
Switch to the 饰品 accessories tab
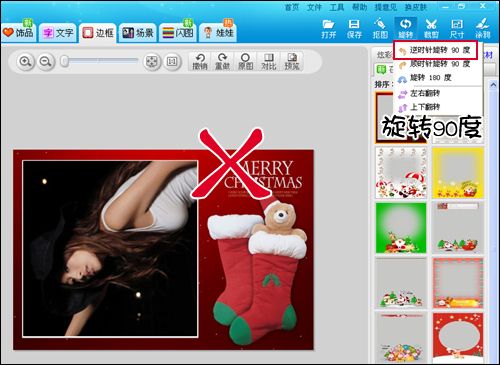18,33
